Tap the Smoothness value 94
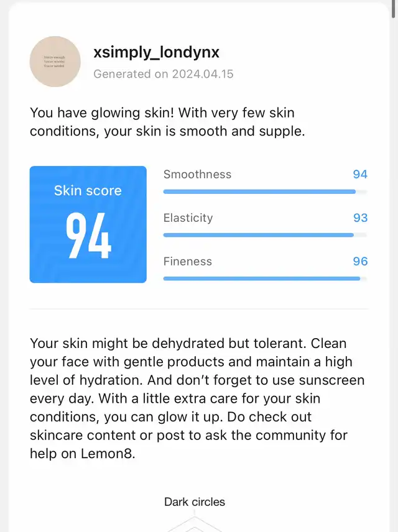Viewport: 398px width, 532px height. [360, 175]
